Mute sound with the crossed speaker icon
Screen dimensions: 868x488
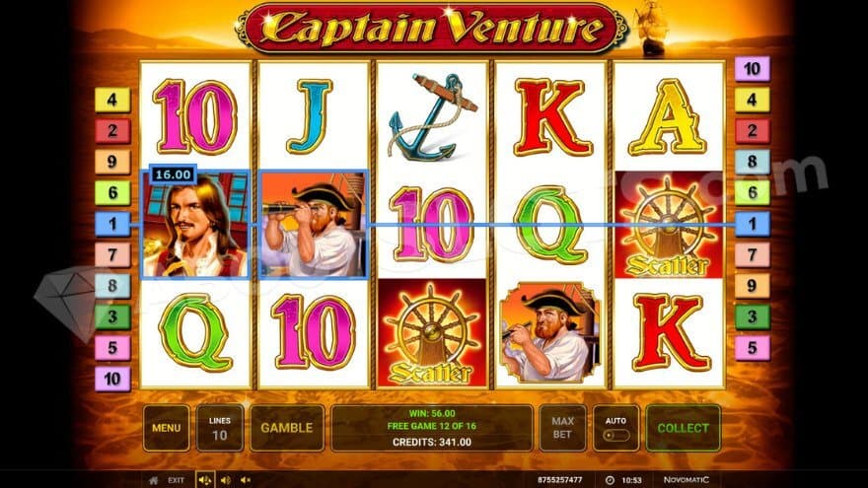[x=246, y=480]
